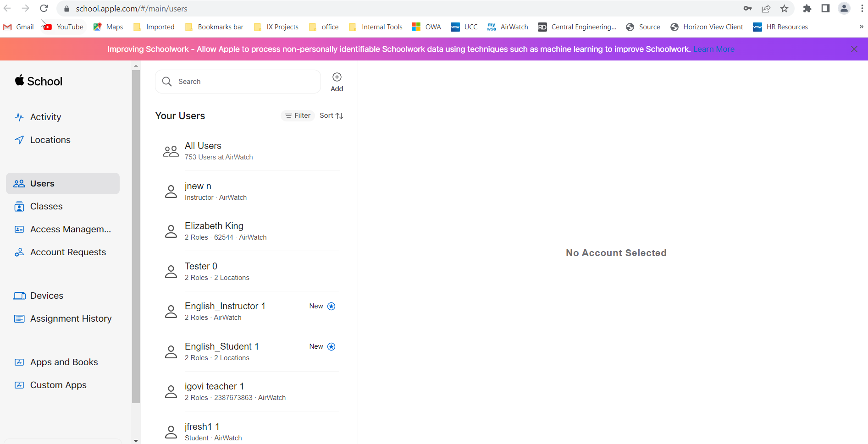Image resolution: width=868 pixels, height=444 pixels.
Task: Open the Internal Tools bookmark folder
Action: click(x=376, y=27)
